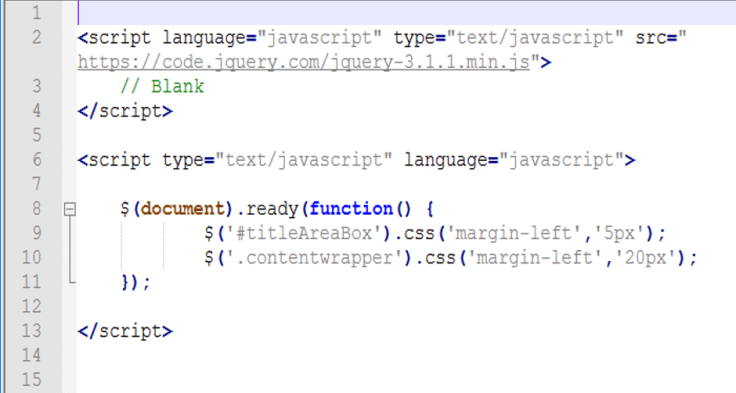Click line number 6 in margin
The image size is (736, 393).
click(37, 159)
